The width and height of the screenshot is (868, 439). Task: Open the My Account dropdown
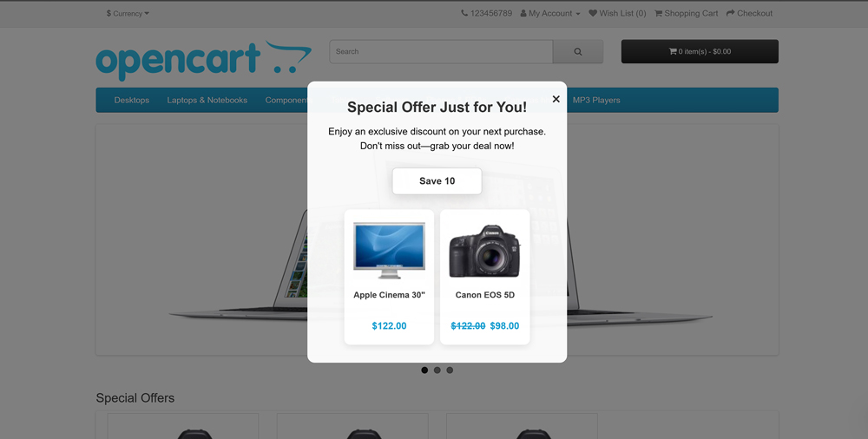[550, 13]
